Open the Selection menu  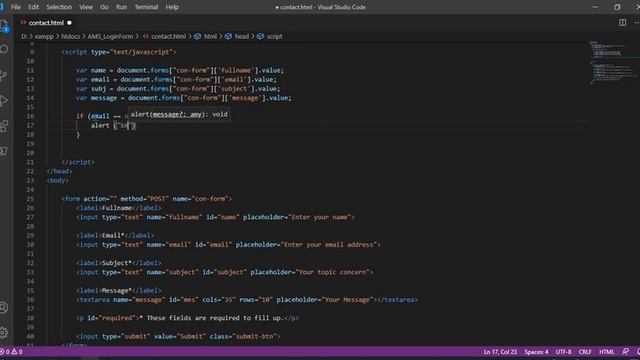tap(59, 7)
